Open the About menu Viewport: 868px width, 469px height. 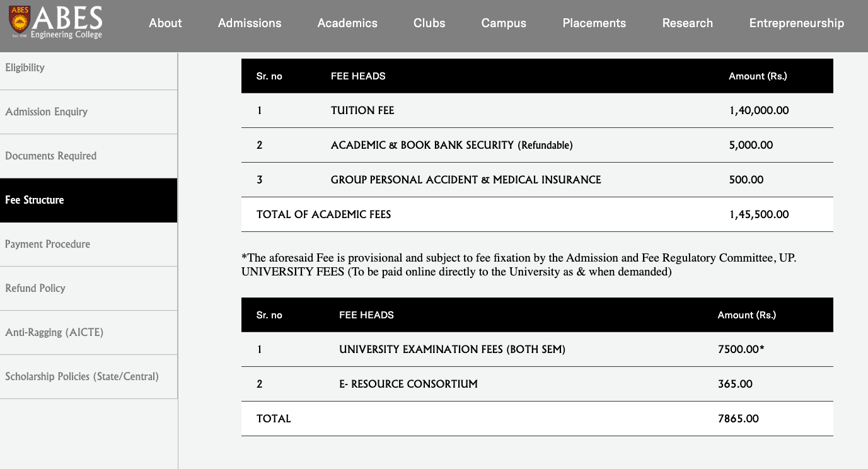pos(165,23)
